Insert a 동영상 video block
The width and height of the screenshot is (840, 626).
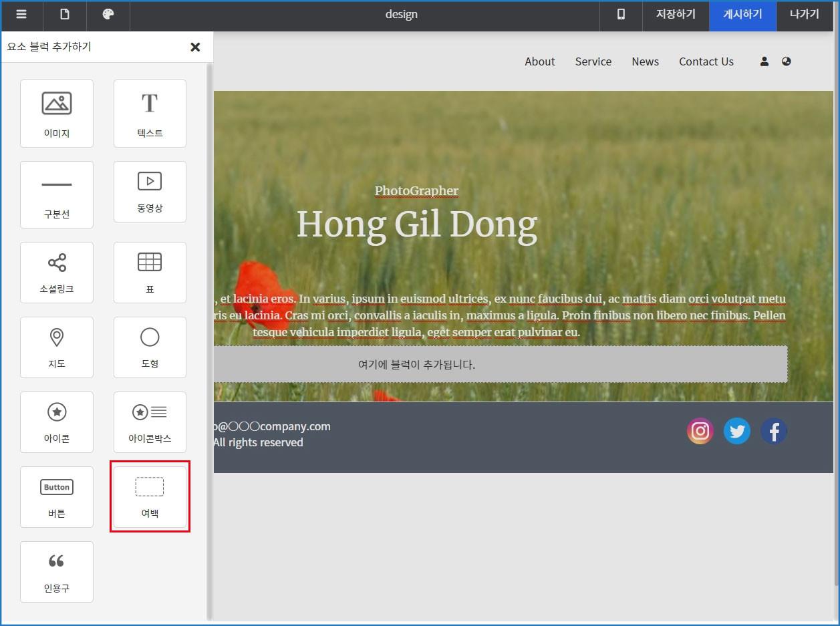[150, 191]
